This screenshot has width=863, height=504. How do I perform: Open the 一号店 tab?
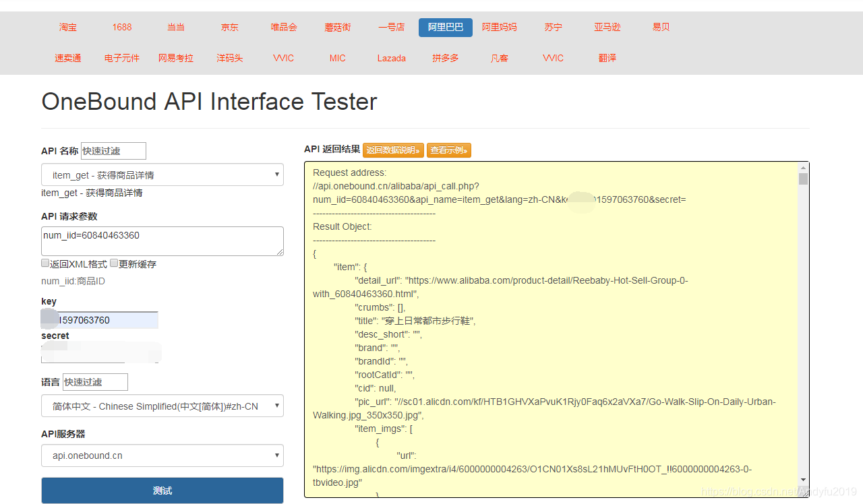point(392,28)
